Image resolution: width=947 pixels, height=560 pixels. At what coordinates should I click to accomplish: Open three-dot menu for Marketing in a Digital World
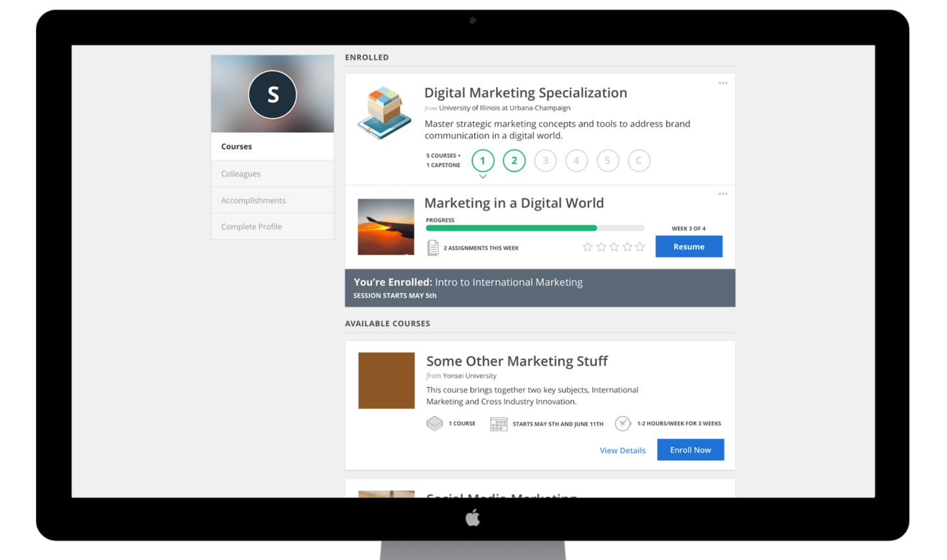[x=723, y=195]
